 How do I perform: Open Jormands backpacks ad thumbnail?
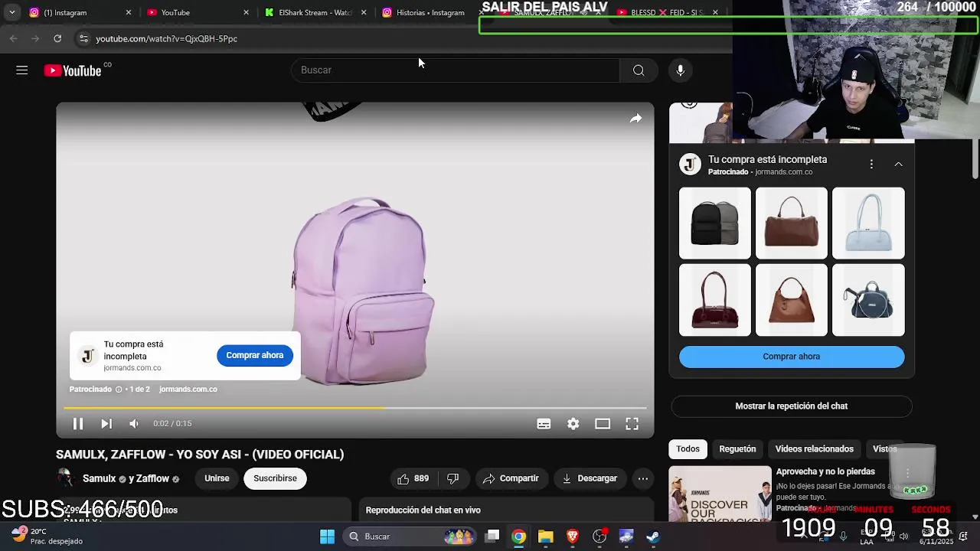point(720,494)
